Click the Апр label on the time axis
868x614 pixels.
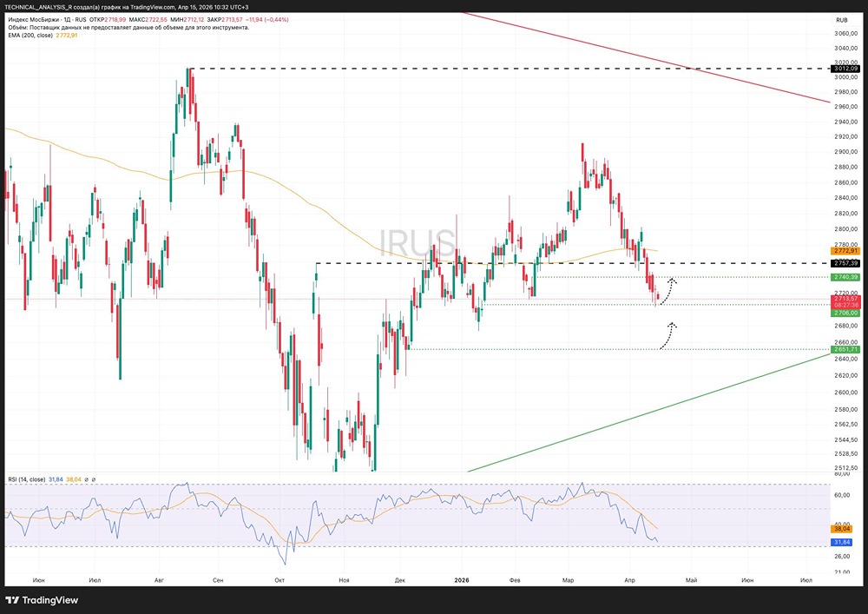click(629, 580)
